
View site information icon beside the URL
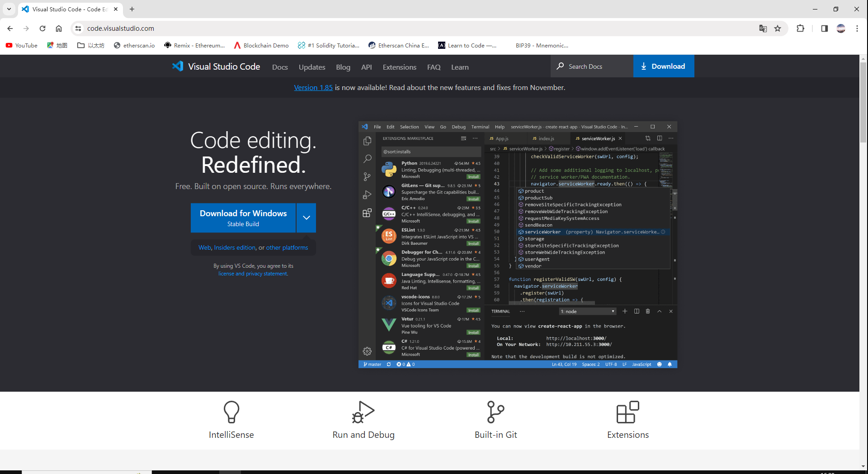(x=78, y=28)
